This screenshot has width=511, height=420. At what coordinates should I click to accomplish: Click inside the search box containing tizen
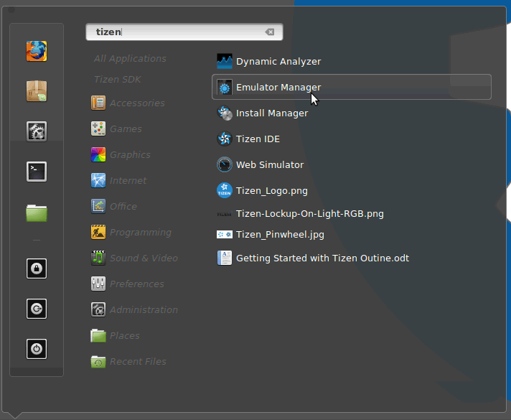pos(184,32)
